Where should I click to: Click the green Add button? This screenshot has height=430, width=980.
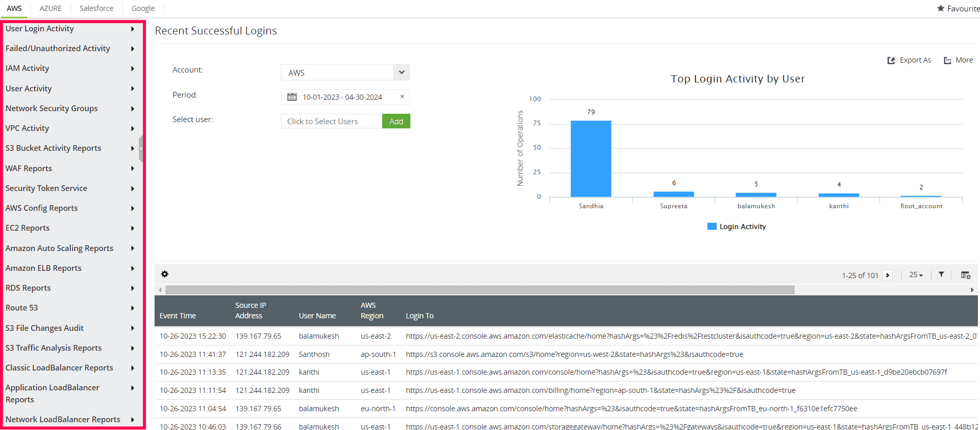[396, 121]
